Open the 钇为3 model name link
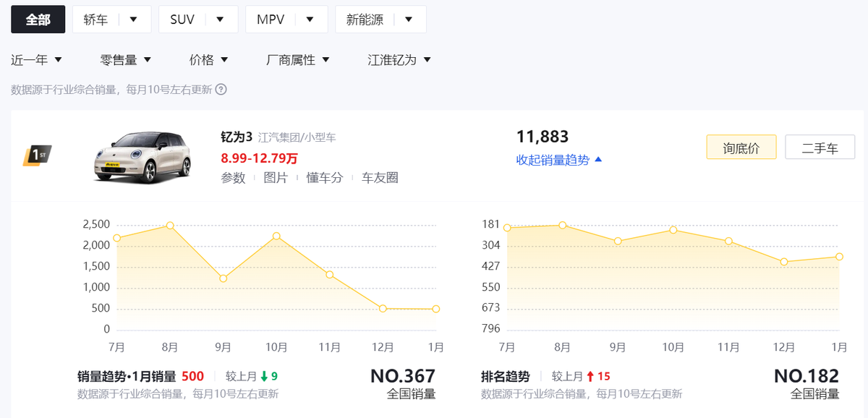The width and height of the screenshot is (868, 418). 237,137
